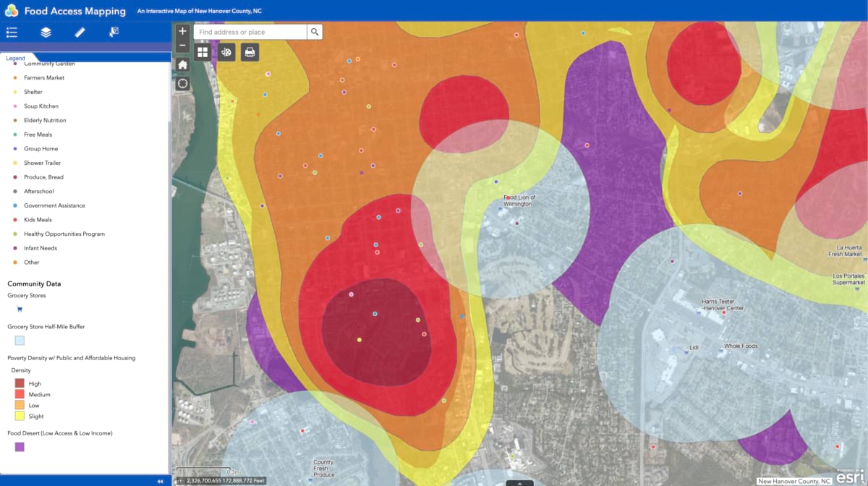The width and height of the screenshot is (868, 486).
Task: Open the Legend widget icon
Action: pyautogui.click(x=12, y=32)
